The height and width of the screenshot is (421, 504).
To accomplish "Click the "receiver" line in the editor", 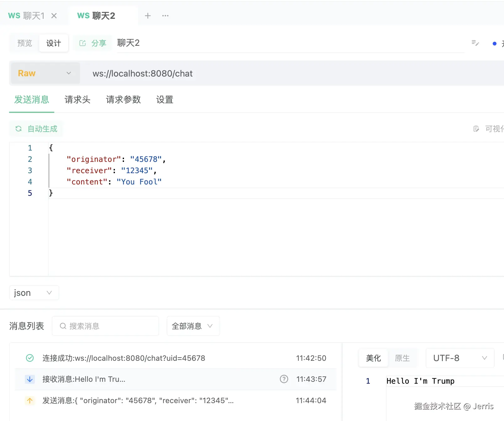I will [111, 170].
